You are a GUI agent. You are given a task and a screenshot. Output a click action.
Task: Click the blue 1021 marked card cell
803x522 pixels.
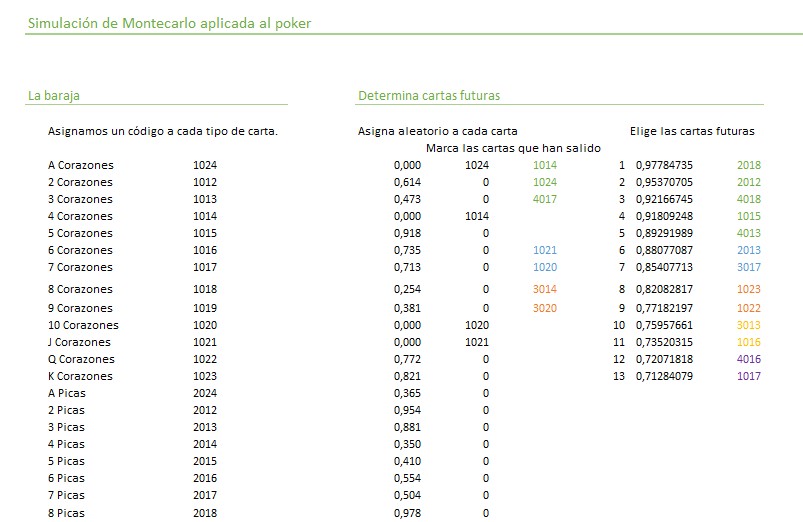(x=544, y=250)
